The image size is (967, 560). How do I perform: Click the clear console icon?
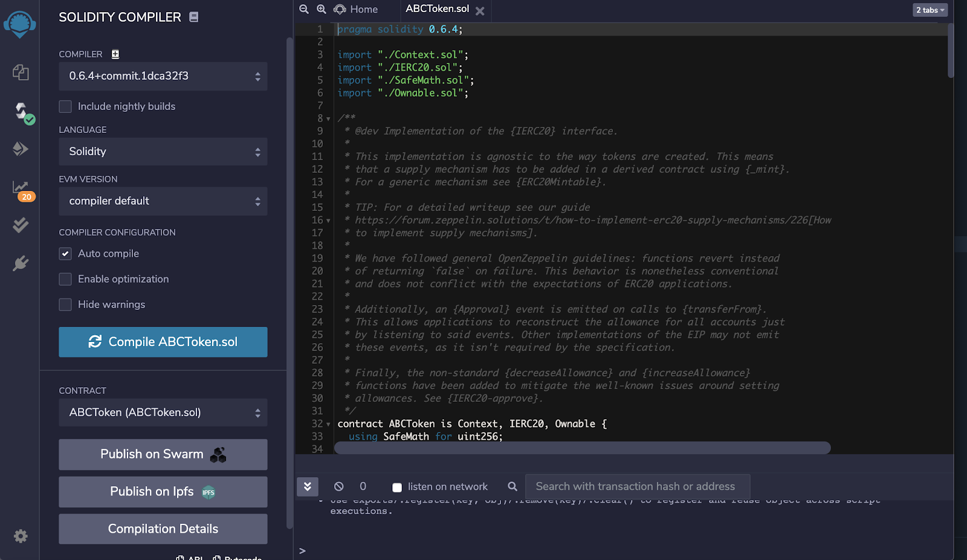[x=339, y=486]
